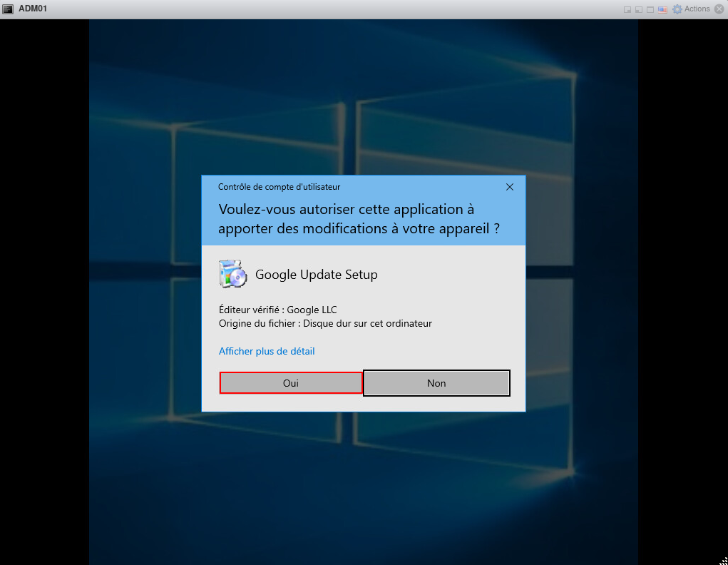Open the Afficher plus de détail link

click(x=267, y=351)
